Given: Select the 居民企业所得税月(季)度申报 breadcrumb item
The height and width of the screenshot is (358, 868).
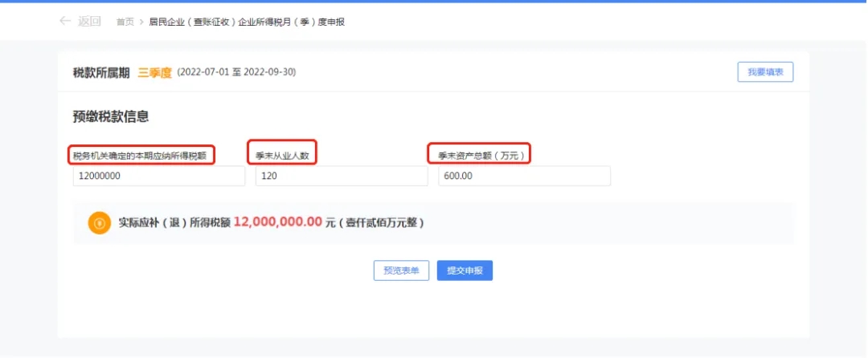Looking at the screenshot, I should (x=247, y=22).
